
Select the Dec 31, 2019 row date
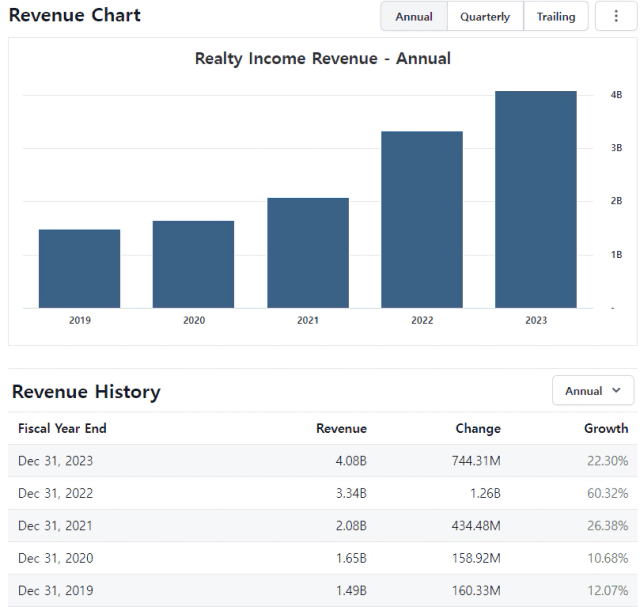(56, 590)
